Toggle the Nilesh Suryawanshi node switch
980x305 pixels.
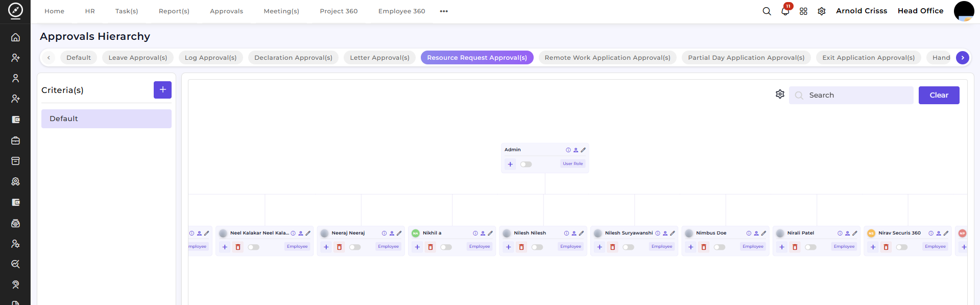628,247
